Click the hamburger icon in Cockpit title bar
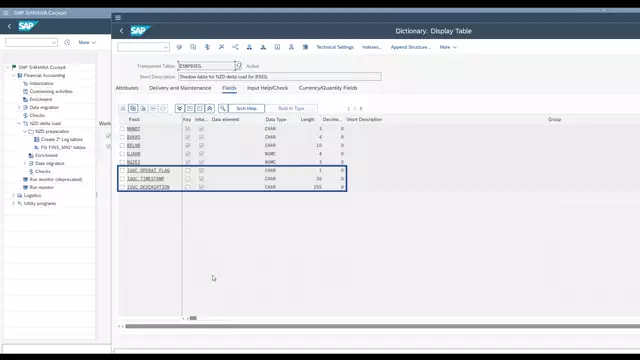The width and height of the screenshot is (640, 360). coord(6,13)
